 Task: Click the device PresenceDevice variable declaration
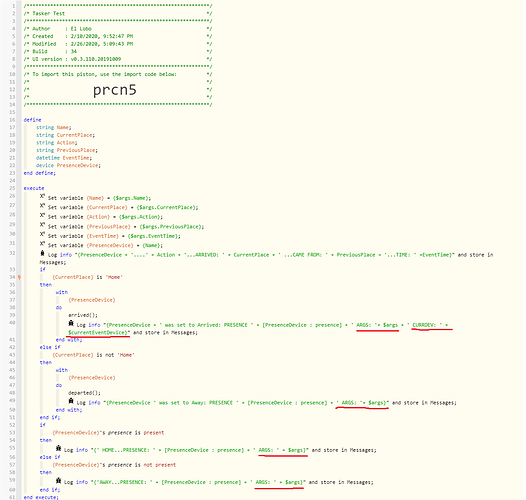(68, 165)
